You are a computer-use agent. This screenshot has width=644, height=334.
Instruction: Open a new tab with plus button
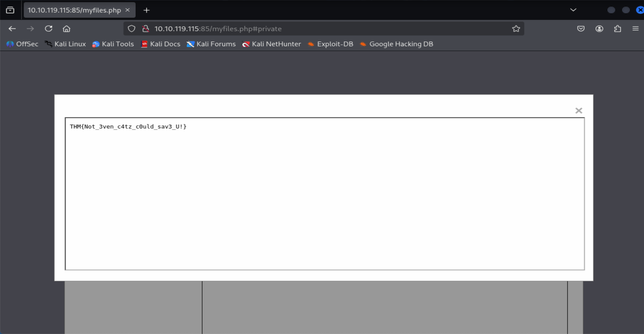[x=146, y=10]
